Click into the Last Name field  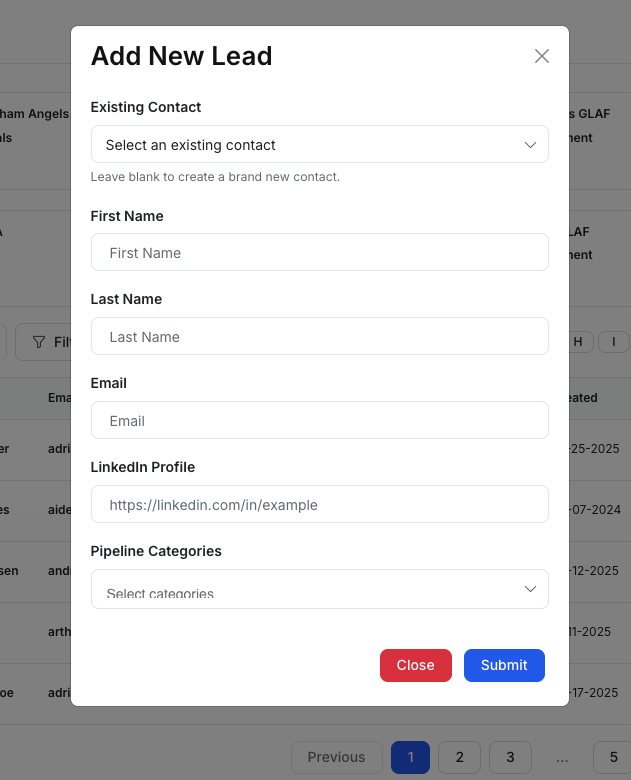point(319,337)
